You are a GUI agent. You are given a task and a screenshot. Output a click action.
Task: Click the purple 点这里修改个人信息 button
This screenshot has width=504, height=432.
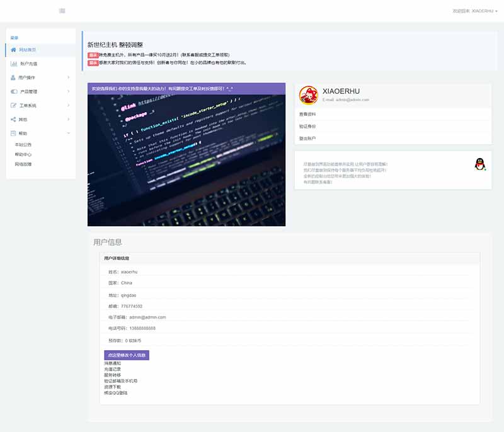point(126,355)
